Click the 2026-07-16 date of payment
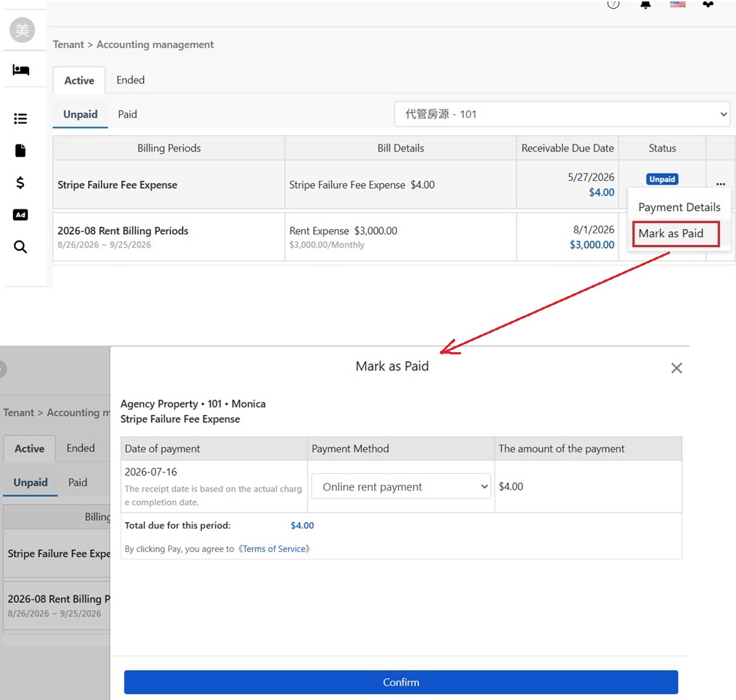Viewport: 736px width, 700px height. [x=151, y=472]
